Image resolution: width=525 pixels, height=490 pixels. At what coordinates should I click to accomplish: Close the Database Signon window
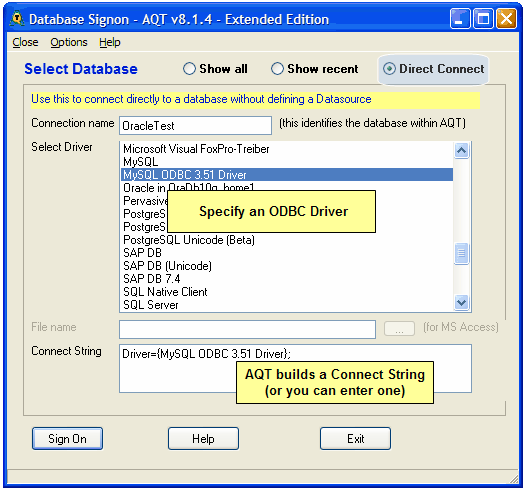coord(506,19)
